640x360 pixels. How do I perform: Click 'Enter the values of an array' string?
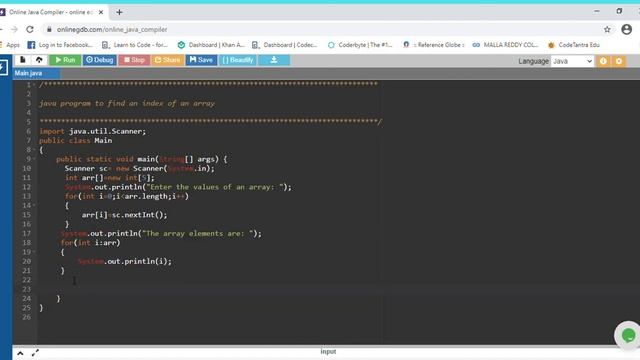(x=215, y=187)
